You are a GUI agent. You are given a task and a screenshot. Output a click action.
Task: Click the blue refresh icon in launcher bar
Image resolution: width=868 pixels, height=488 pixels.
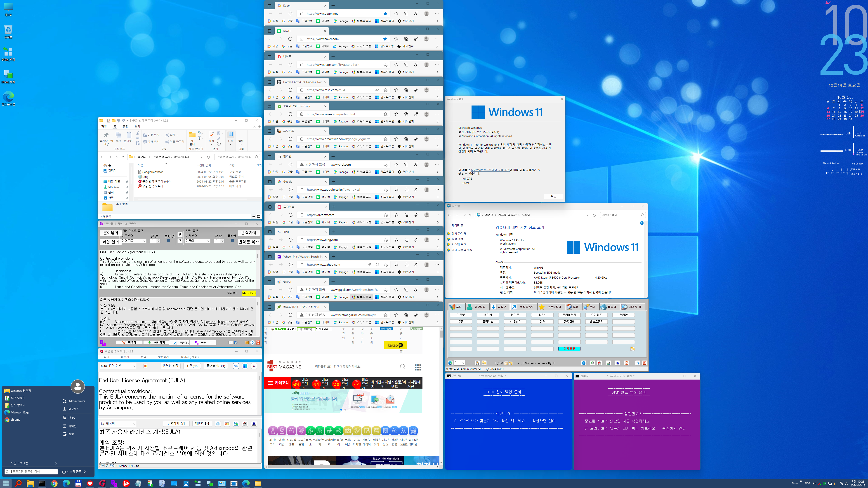637,363
